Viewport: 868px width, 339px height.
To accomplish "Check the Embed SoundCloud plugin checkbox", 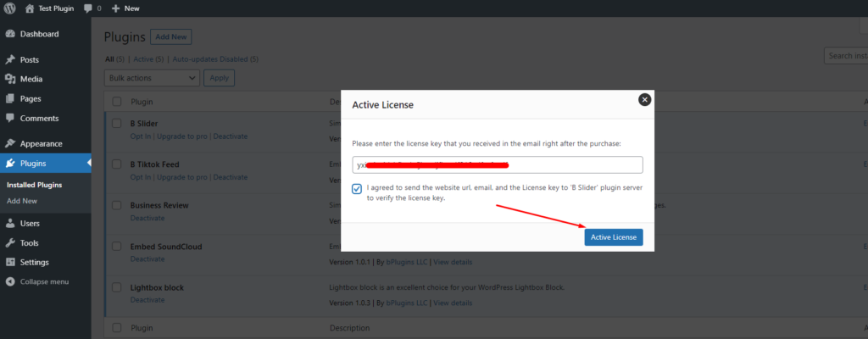I will (x=117, y=246).
